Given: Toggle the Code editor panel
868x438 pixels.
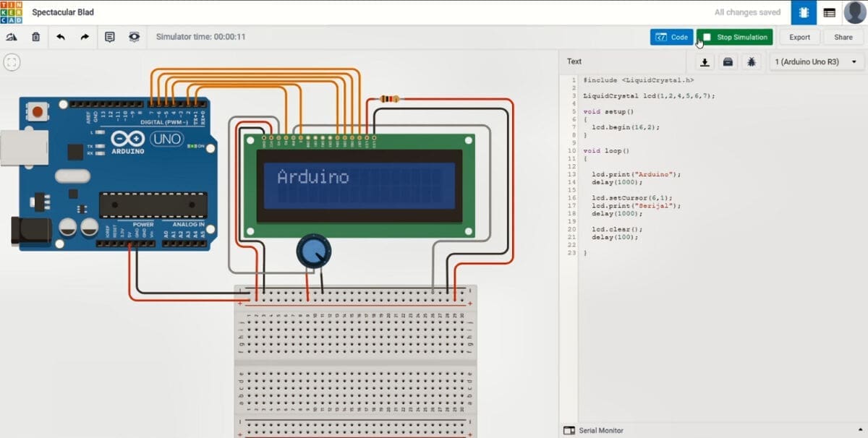Looking at the screenshot, I should (671, 37).
